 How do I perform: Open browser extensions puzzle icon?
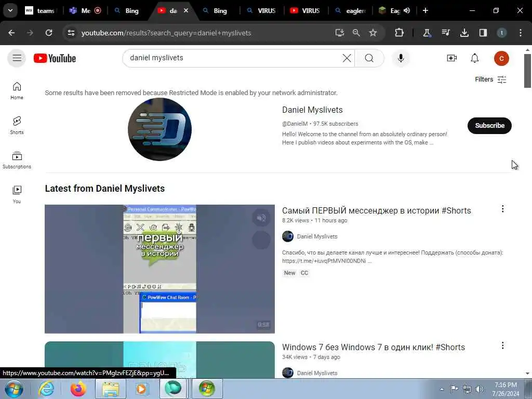(x=400, y=33)
